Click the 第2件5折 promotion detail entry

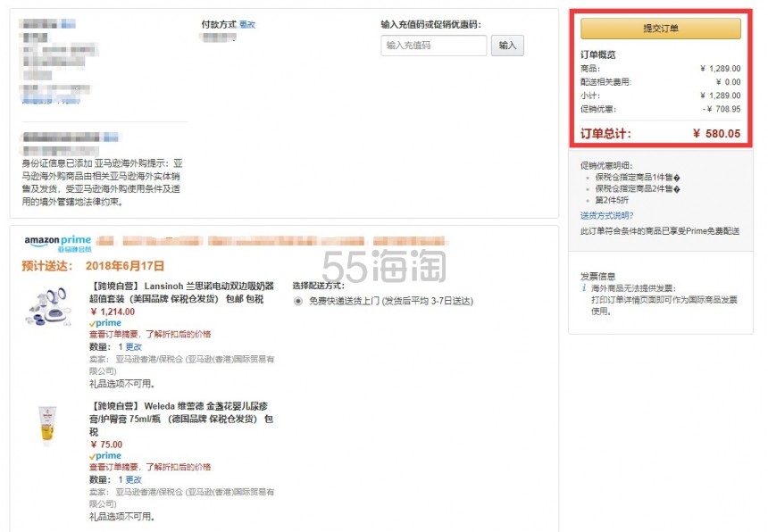pos(612,200)
